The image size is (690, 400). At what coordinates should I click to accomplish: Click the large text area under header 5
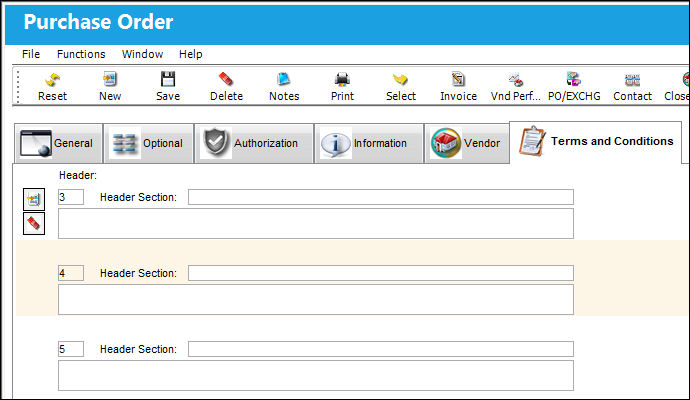pos(316,376)
